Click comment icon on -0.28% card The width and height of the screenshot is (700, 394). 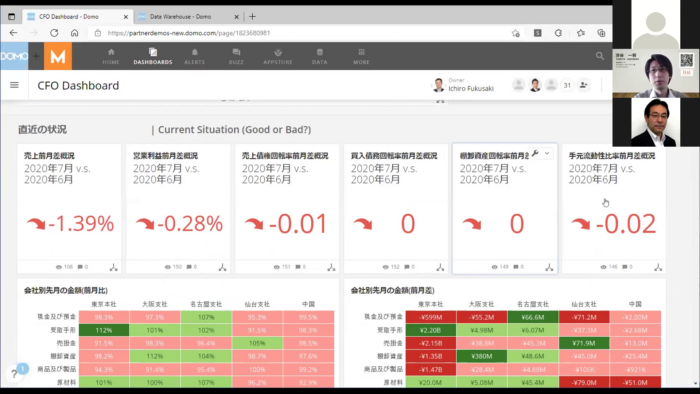189,267
